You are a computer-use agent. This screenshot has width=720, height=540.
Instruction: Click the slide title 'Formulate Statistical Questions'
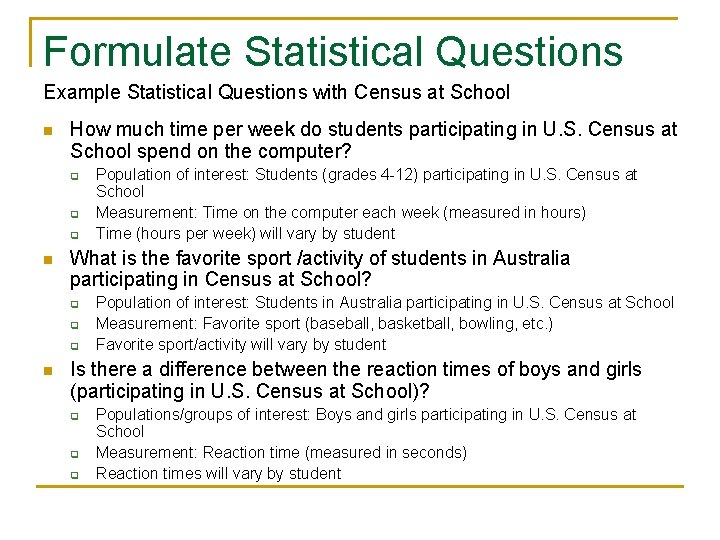click(x=333, y=52)
